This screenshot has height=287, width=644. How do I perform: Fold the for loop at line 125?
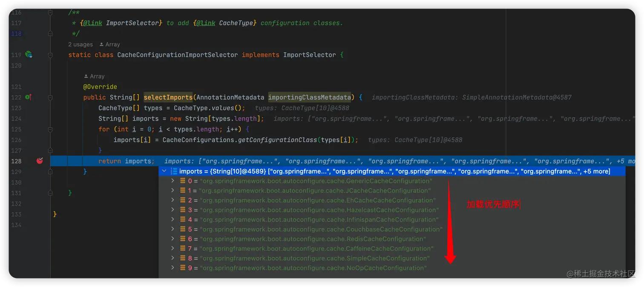(50, 129)
